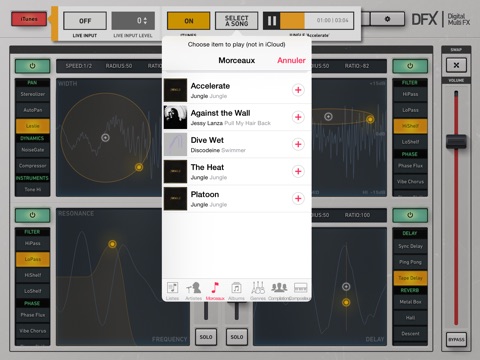Open the settings gear button
This screenshot has height=360, width=480.
click(x=387, y=19)
